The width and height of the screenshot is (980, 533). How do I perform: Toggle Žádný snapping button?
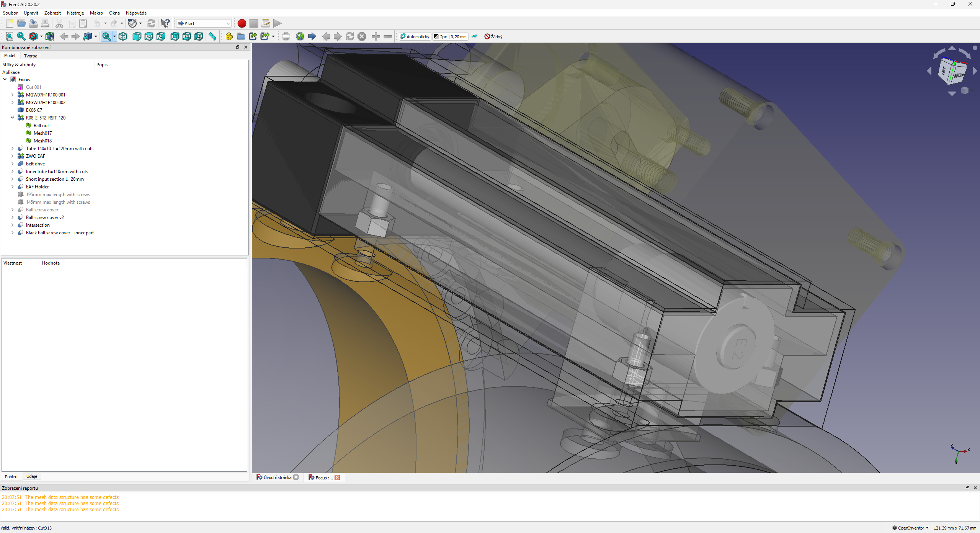[493, 36]
